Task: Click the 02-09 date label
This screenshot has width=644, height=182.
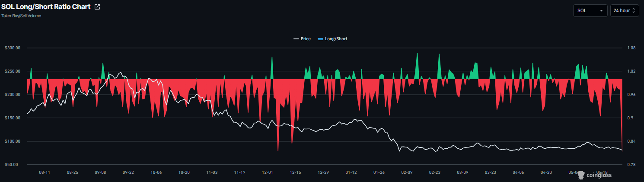Action: click(x=407, y=172)
